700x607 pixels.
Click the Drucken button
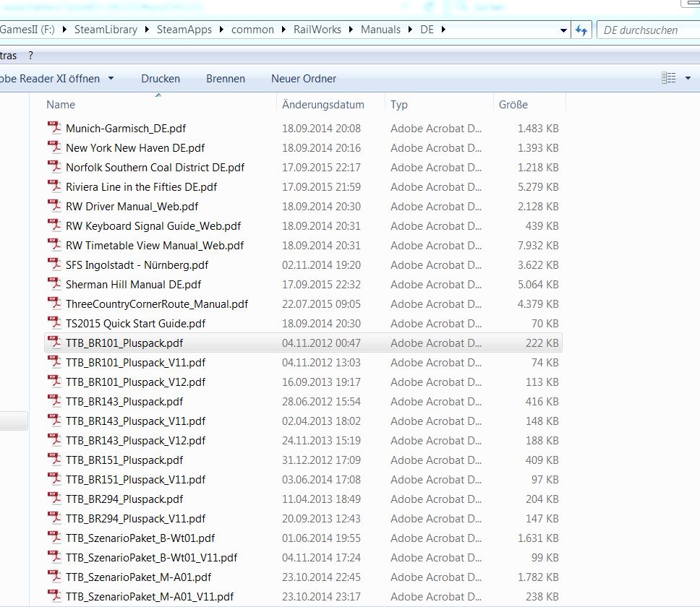click(161, 79)
